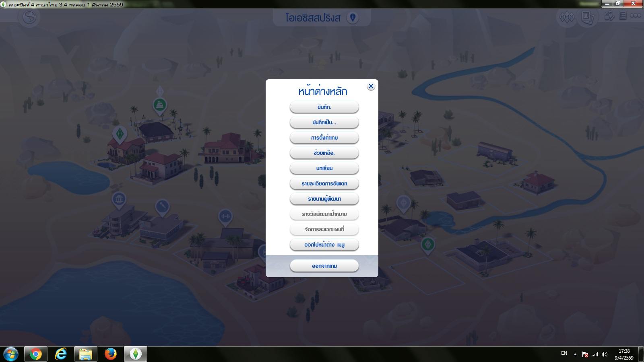Open the File Explorer taskbar icon
Screen dimensions: 644x362
85,354
